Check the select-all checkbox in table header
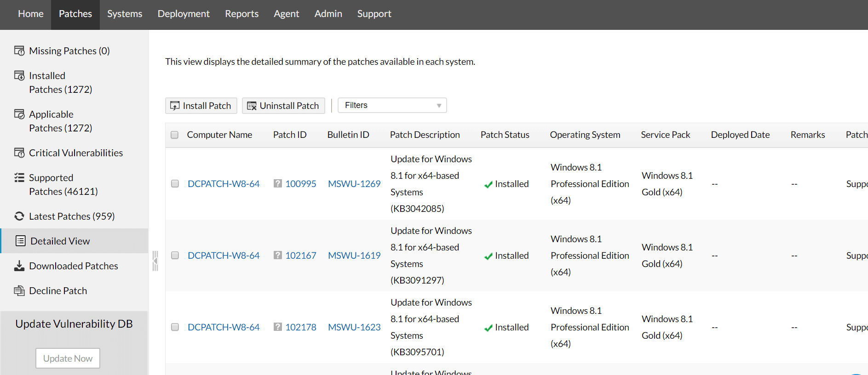The image size is (868, 375). click(x=175, y=135)
